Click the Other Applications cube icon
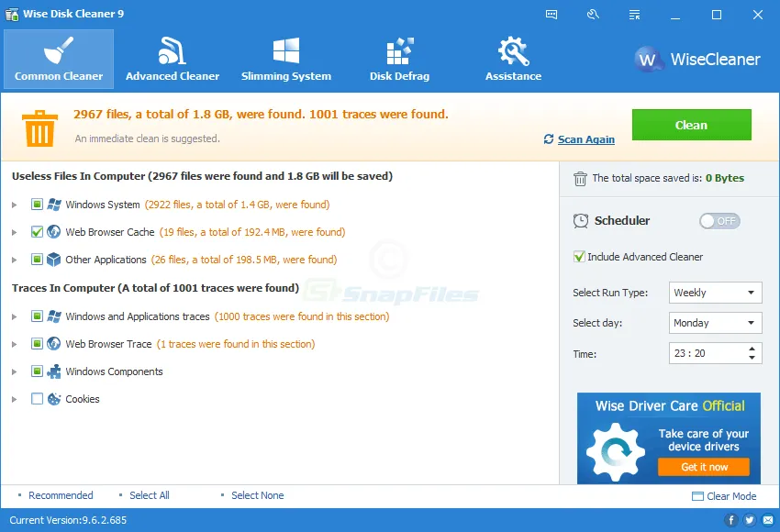Screen dimensions: 780x532 [x=54, y=260]
